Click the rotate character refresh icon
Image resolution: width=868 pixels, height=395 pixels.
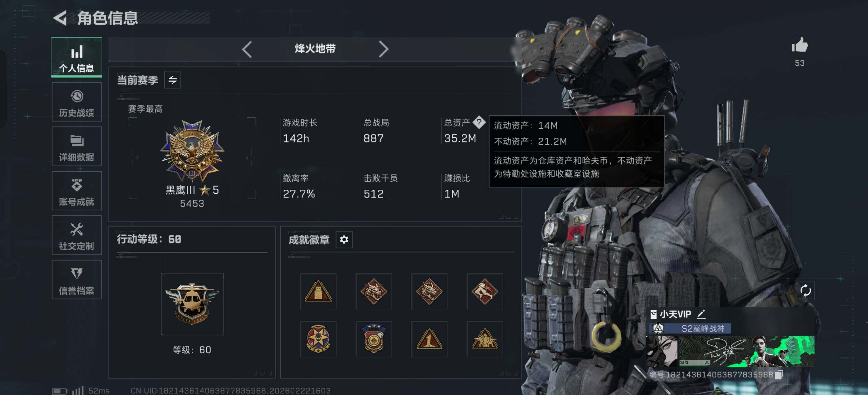click(805, 290)
